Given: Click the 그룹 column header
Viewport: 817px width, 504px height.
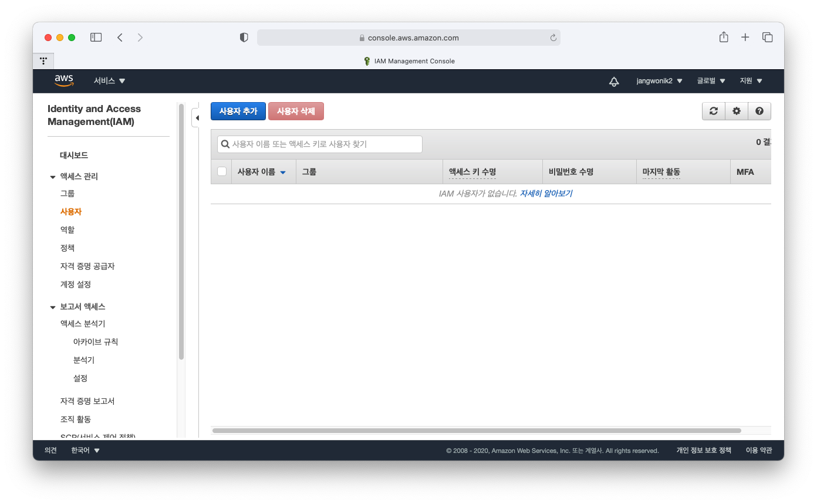Looking at the screenshot, I should pos(369,172).
